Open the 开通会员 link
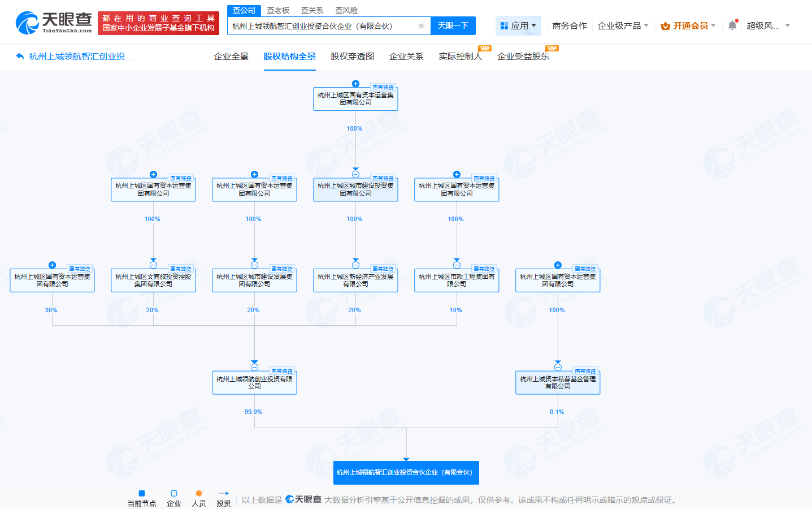812x509 pixels. 689,26
